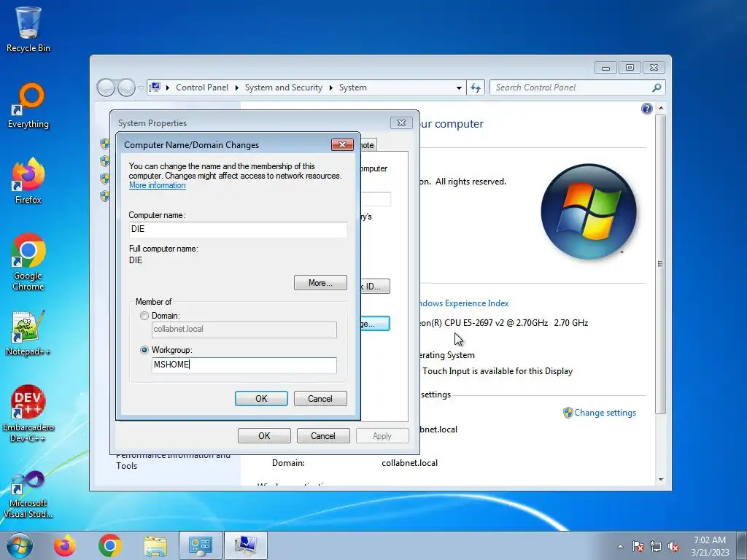Open the Microsoft Visual Studio desktop shortcut
Image resolution: width=747 pixels, height=560 pixels.
point(28,494)
